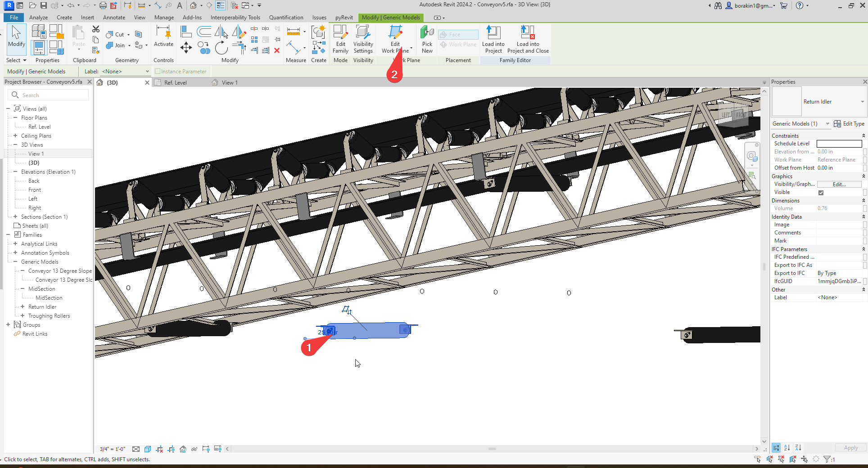
Task: Open the Return Idler type selector dropdown
Action: pos(863,102)
